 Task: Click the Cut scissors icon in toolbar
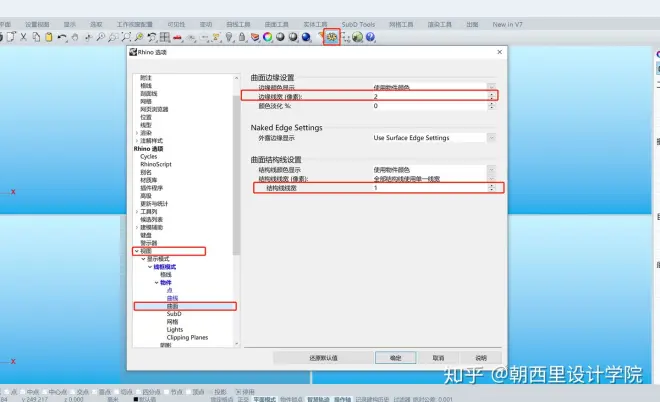[24, 37]
